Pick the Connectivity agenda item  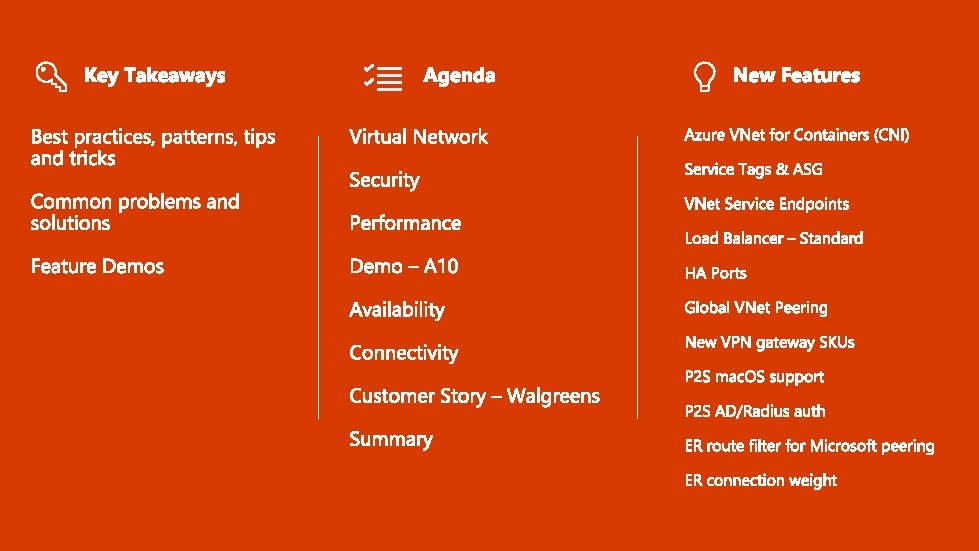(403, 353)
